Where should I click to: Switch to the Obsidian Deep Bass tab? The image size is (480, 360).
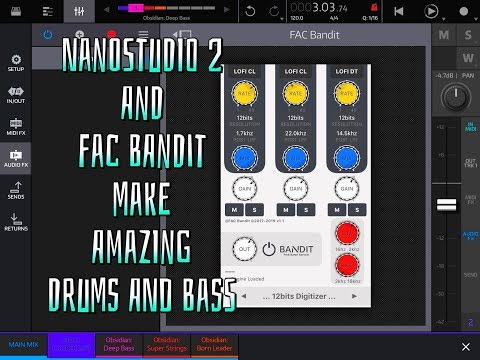119,345
